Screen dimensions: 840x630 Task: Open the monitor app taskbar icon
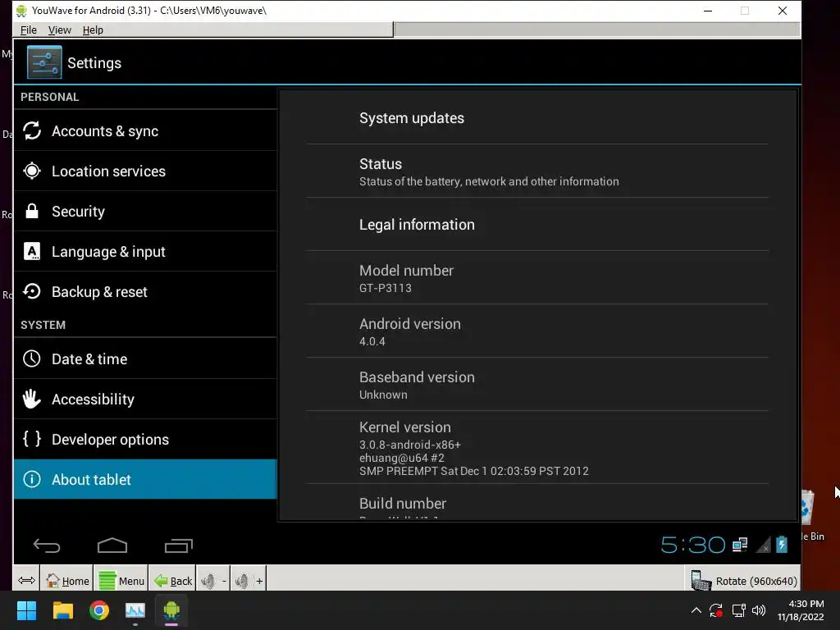[135, 610]
